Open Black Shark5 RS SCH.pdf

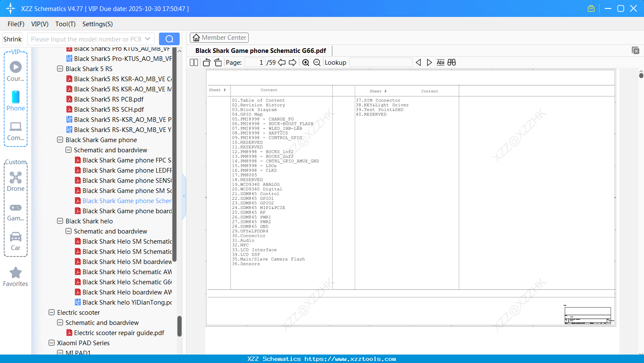click(109, 109)
